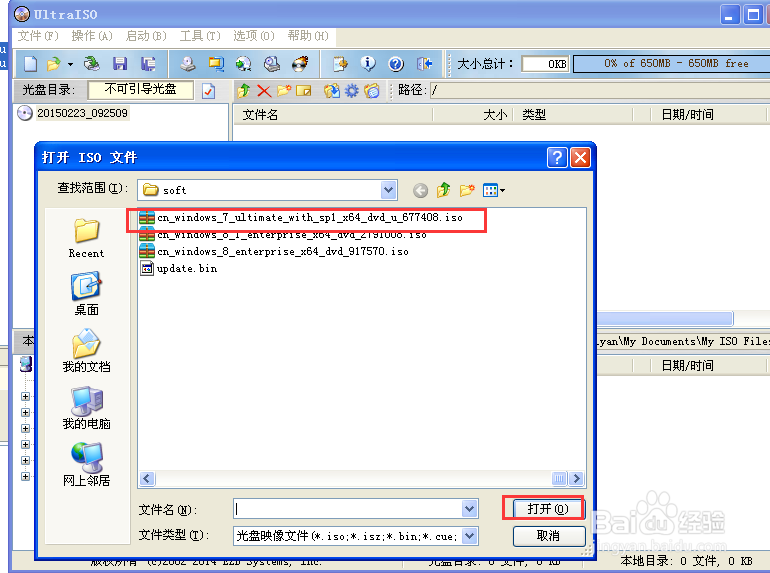Screen dimensions: 770x573
Task: Click the dialog help question mark button
Action: (x=557, y=158)
